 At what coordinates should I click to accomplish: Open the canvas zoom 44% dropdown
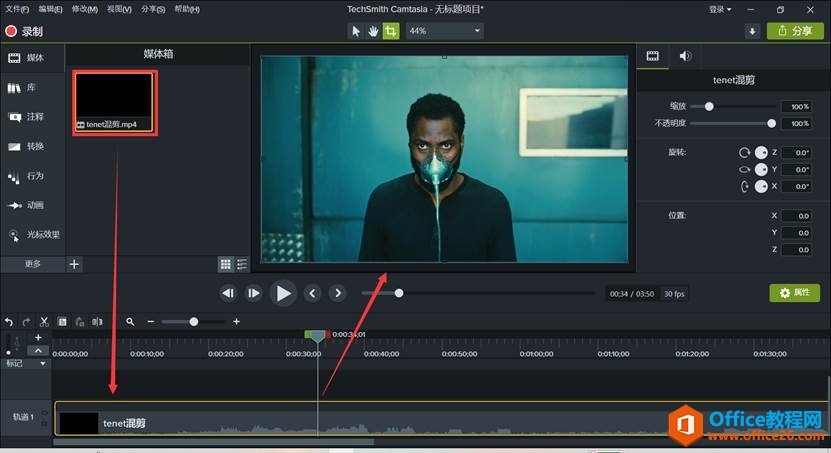[444, 31]
